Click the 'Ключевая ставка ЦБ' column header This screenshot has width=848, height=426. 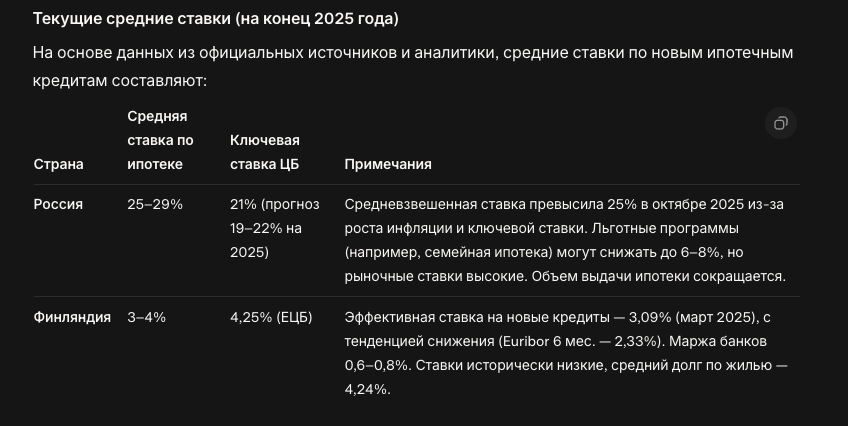pos(265,152)
